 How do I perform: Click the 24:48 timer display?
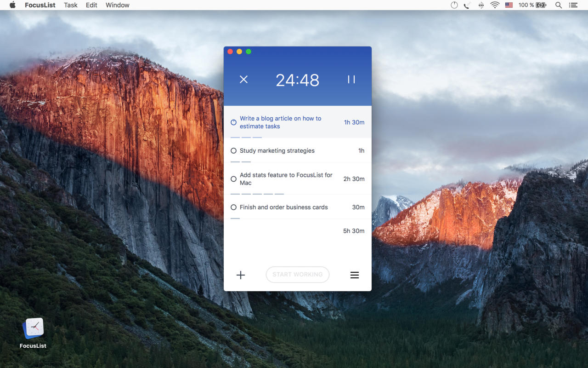[x=297, y=80]
